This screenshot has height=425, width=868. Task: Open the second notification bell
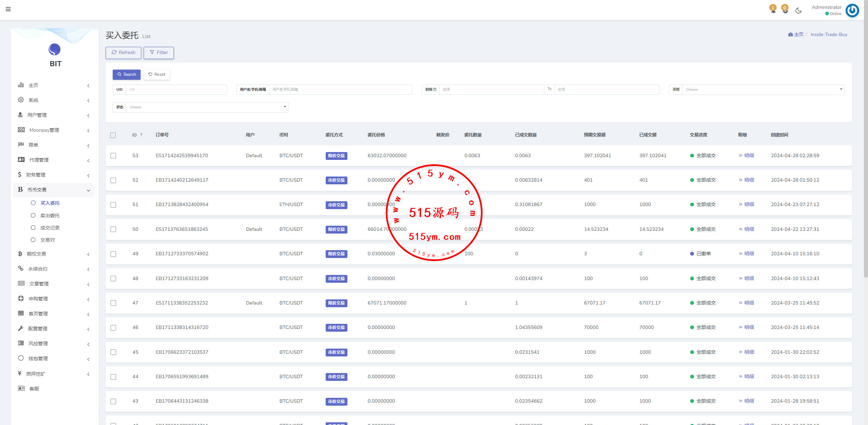click(785, 10)
